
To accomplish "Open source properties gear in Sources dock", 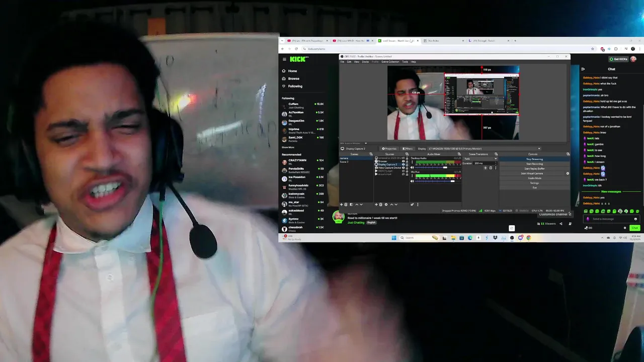I will (386, 205).
